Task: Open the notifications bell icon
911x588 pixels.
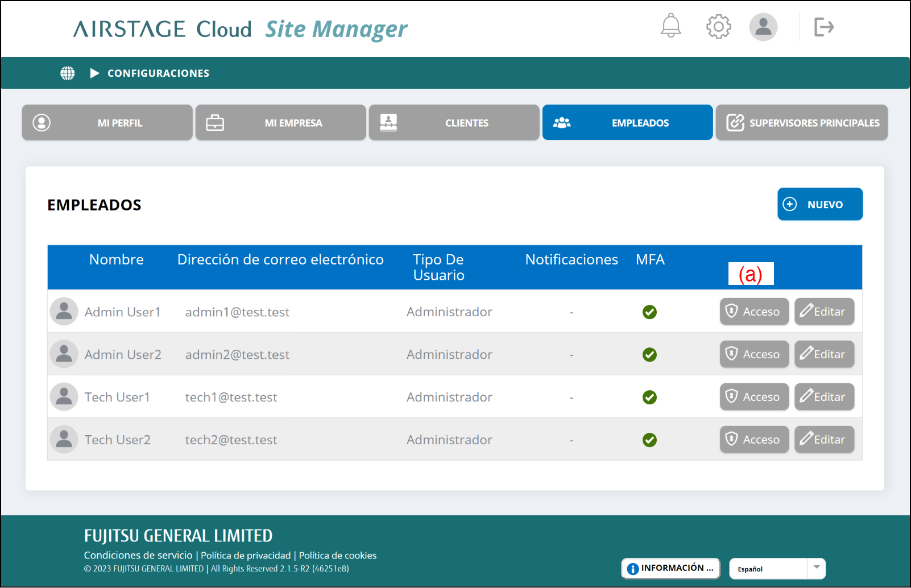Action: (670, 26)
